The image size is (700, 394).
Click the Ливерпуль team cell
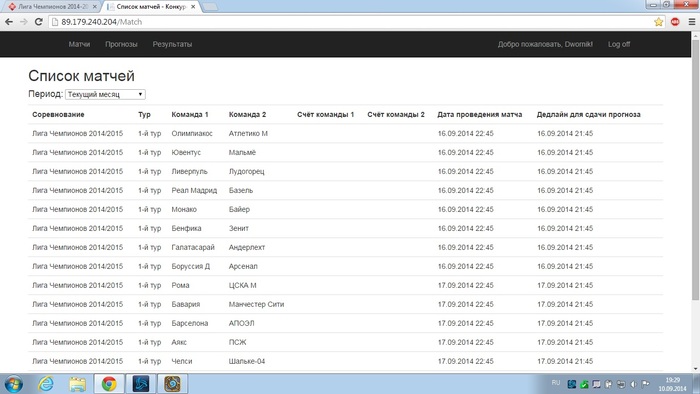(189, 171)
